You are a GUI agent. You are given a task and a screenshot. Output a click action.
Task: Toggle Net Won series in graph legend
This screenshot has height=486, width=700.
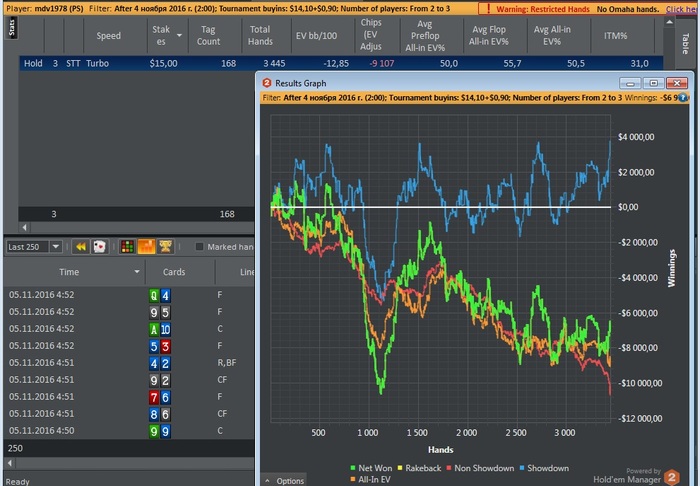point(371,468)
